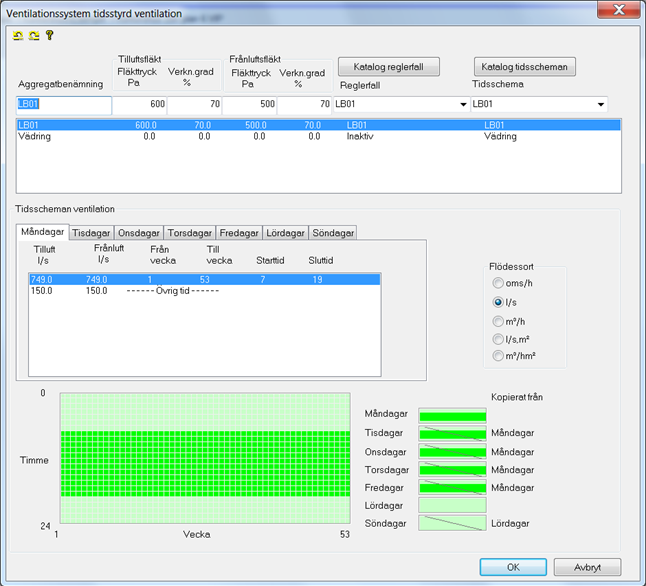Switch to the Tisdagar tab
Viewport: 646px width, 586px height.
pos(91,233)
